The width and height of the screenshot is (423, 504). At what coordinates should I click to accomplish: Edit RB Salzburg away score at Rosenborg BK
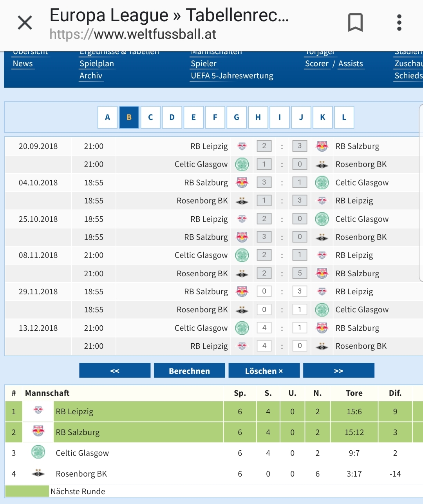tap(300, 273)
